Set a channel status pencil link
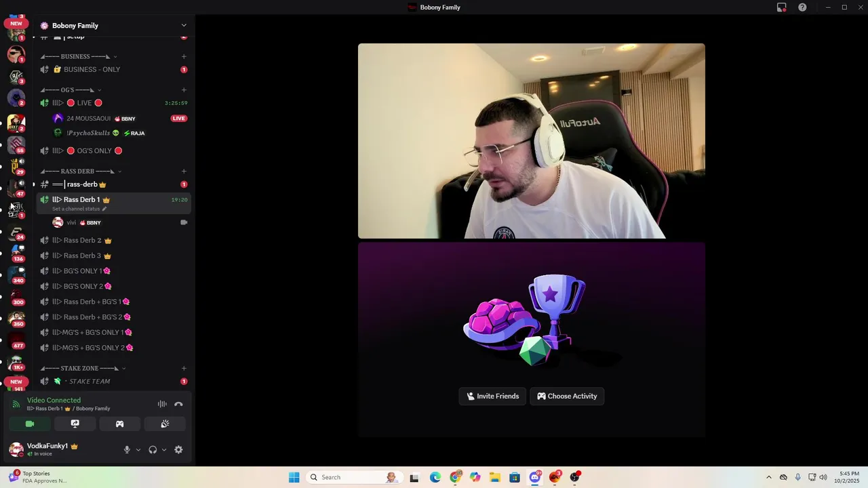This screenshot has width=868, height=488. coord(79,209)
